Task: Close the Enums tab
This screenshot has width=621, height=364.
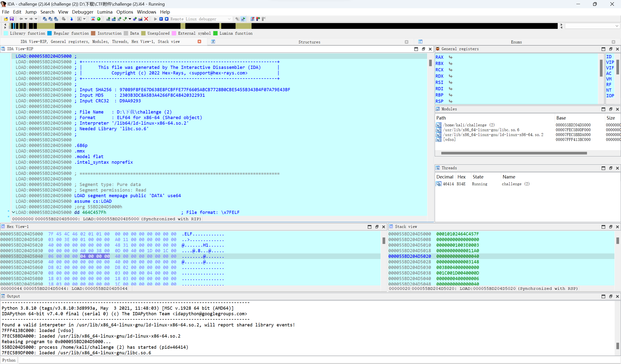Action: point(613,42)
